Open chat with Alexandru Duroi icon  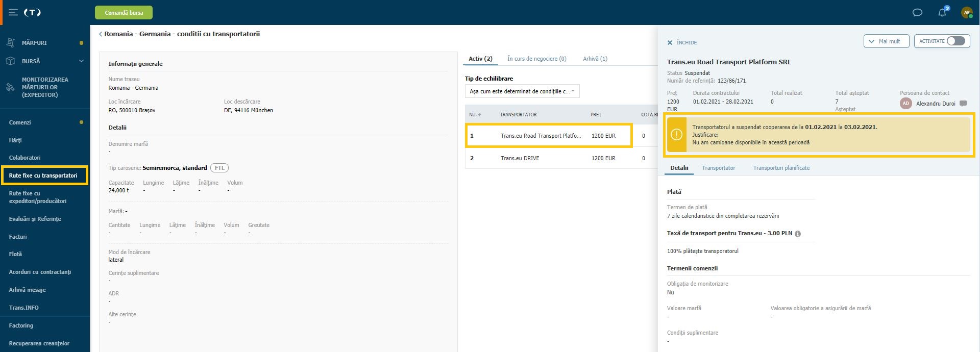coord(963,104)
